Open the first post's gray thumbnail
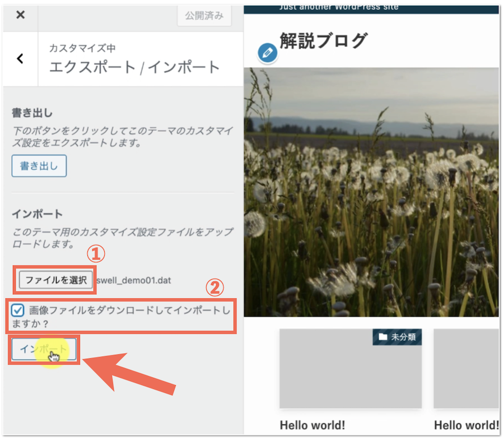This screenshot has width=504, height=440. [350, 373]
